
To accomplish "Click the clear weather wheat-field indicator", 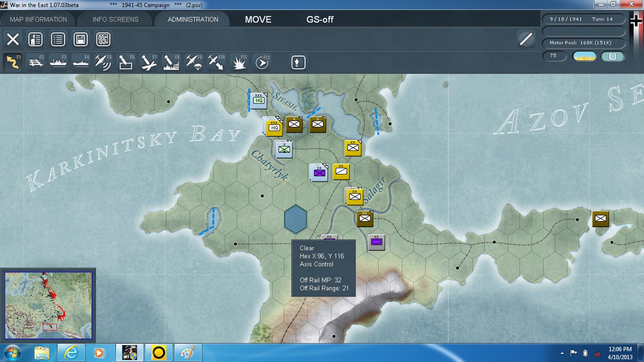I will [585, 57].
